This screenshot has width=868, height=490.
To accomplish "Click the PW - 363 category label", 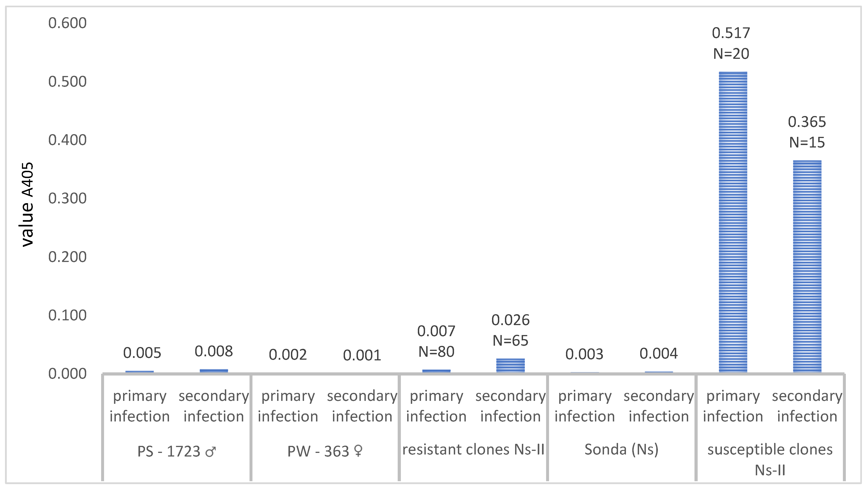I will pyautogui.click(x=325, y=451).
